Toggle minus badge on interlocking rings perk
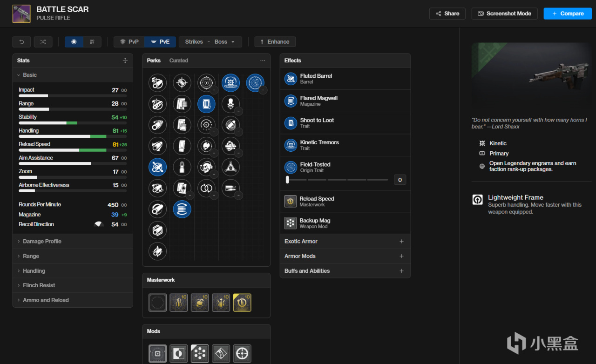The height and width of the screenshot is (364, 596). coord(214,195)
